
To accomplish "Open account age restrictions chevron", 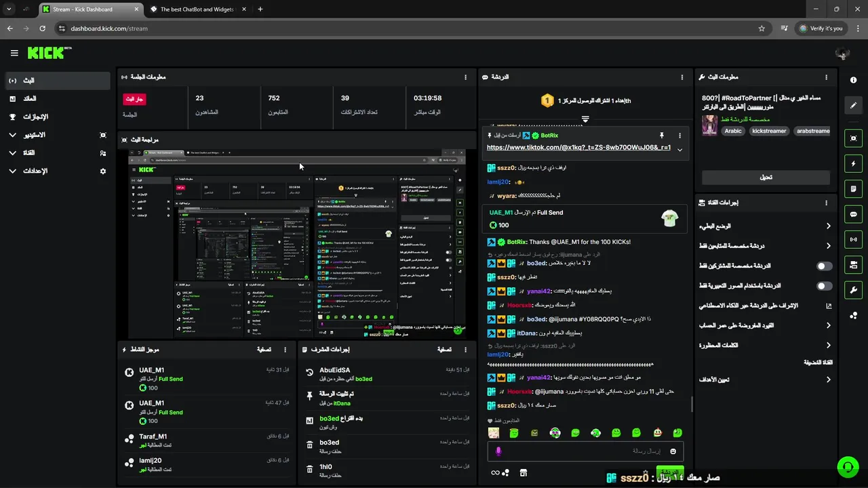I will (x=828, y=326).
